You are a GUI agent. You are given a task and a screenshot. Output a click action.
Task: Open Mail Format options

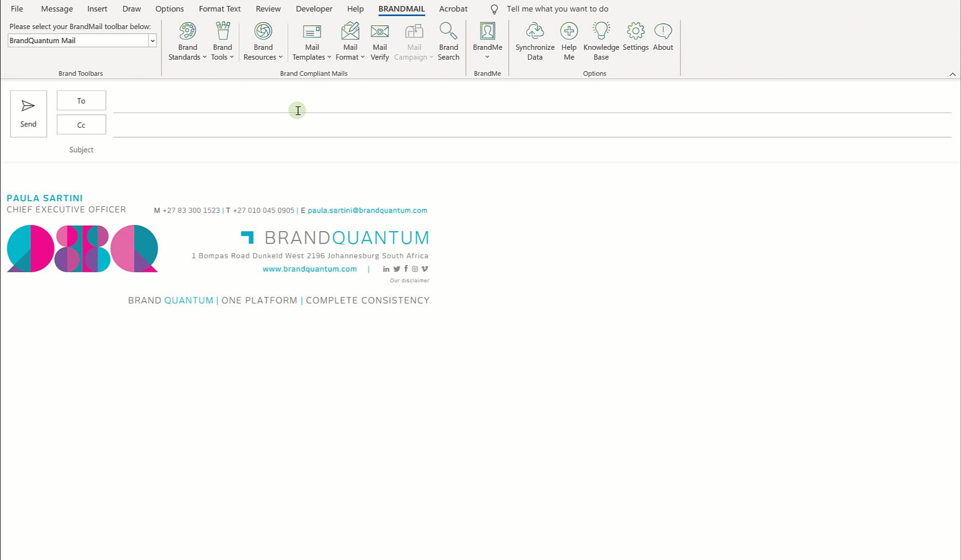click(350, 41)
